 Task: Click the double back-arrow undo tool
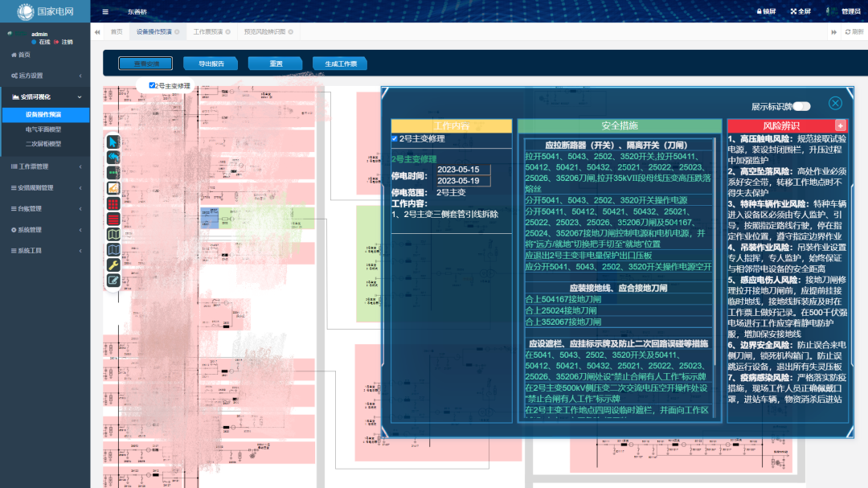(114, 157)
